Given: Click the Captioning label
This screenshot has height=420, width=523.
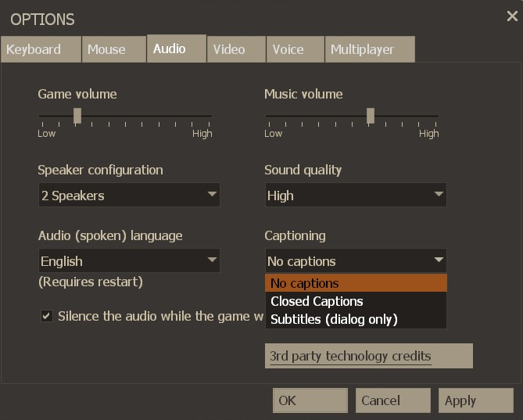Looking at the screenshot, I should pos(296,235).
